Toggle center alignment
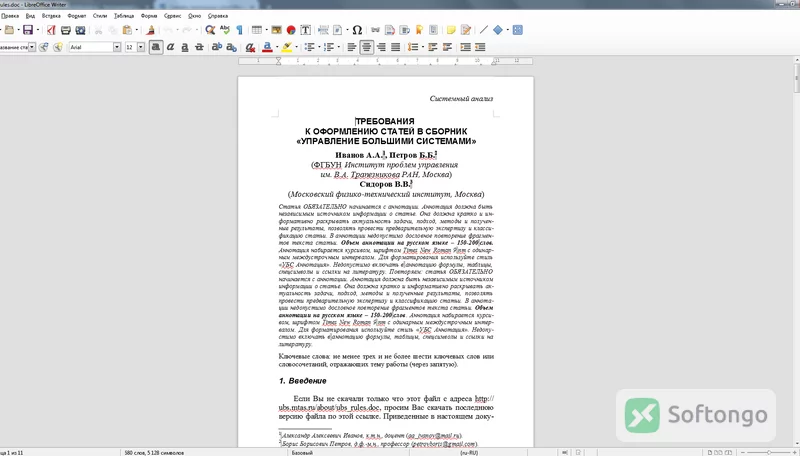Image resolution: width=800 pixels, height=456 pixels. (x=366, y=47)
